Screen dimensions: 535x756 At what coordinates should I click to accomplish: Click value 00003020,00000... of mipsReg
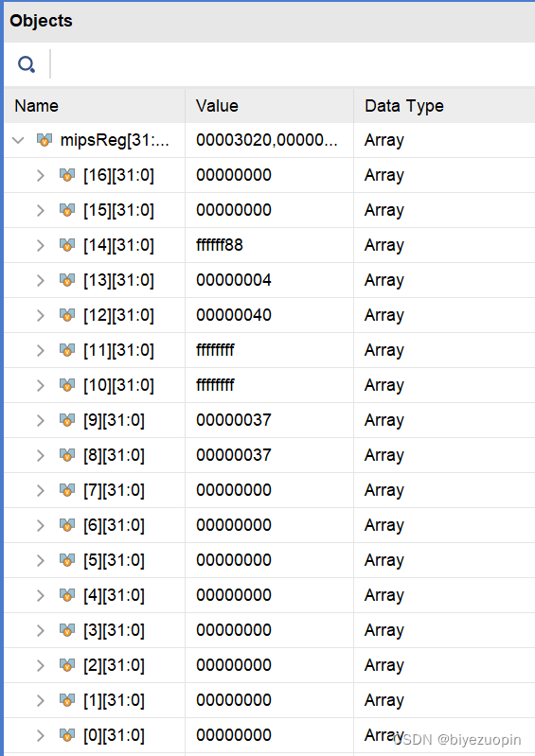[267, 140]
